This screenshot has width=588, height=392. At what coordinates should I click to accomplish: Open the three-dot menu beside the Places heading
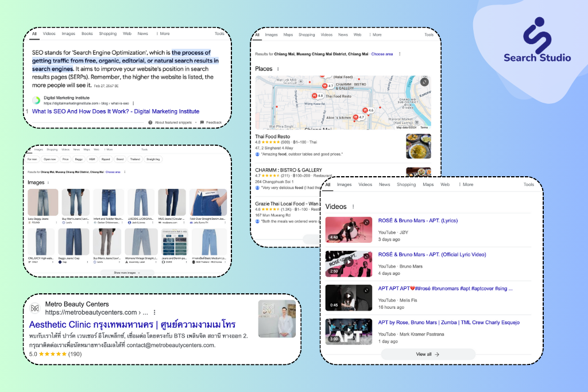278,68
